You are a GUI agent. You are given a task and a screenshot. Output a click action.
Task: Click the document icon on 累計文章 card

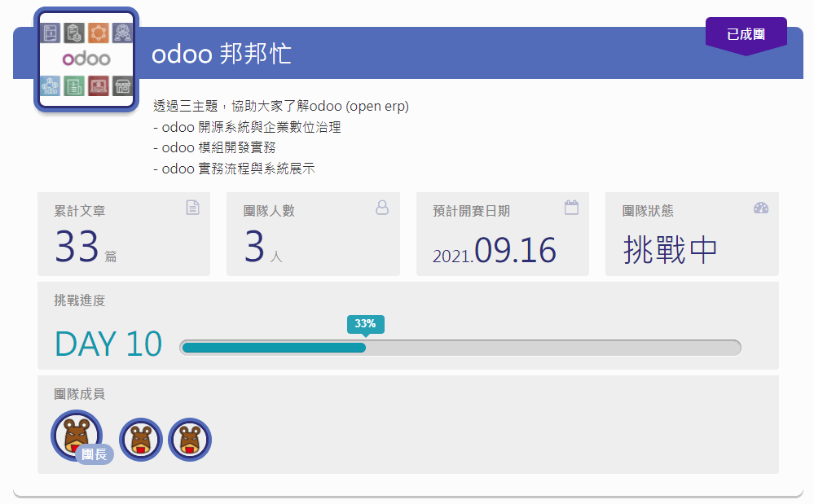(192, 208)
